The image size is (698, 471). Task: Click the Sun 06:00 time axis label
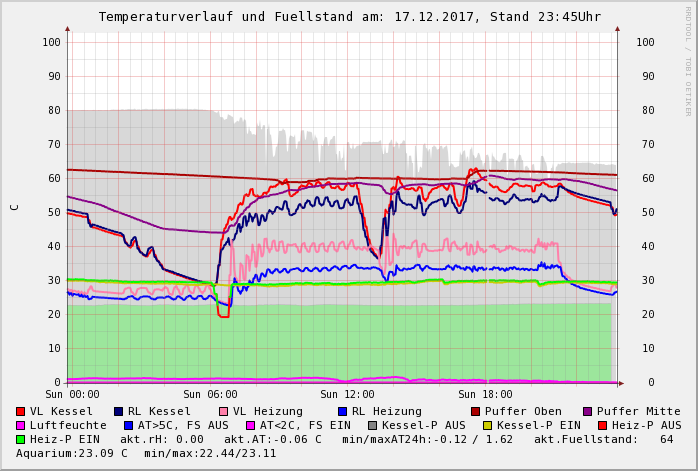coord(210,394)
